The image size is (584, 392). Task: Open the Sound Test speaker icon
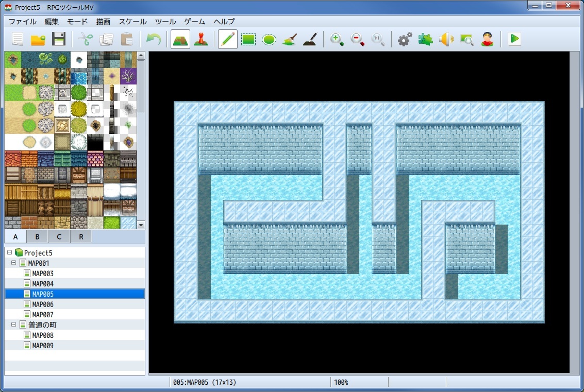[446, 39]
